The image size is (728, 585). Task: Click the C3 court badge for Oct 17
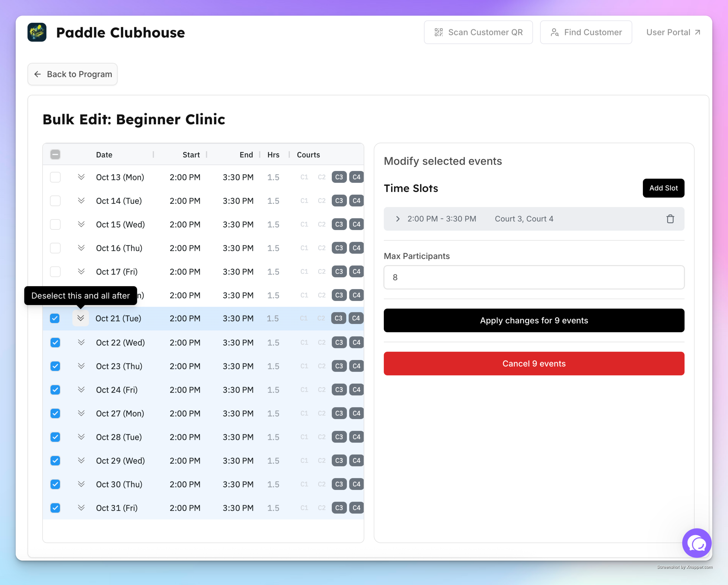click(339, 272)
